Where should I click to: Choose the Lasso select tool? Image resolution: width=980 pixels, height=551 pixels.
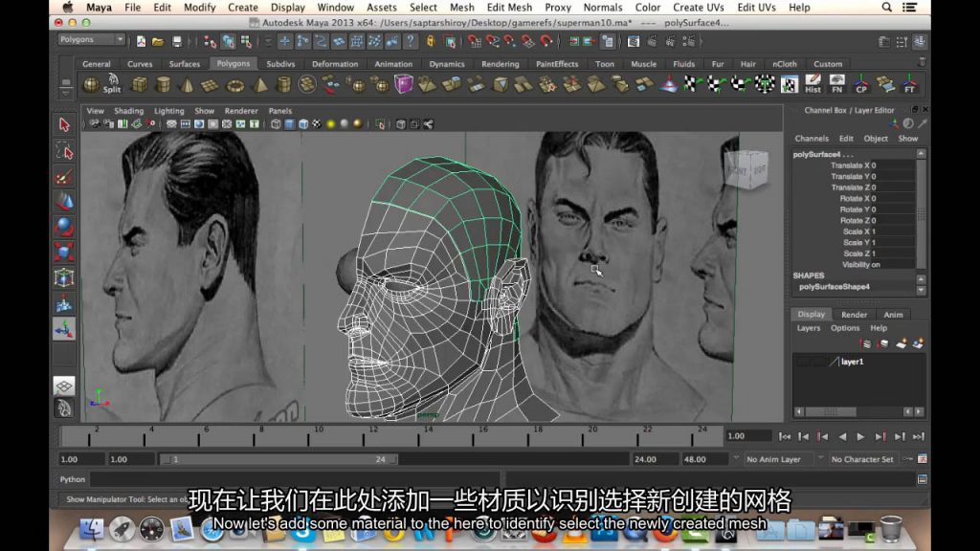click(64, 150)
